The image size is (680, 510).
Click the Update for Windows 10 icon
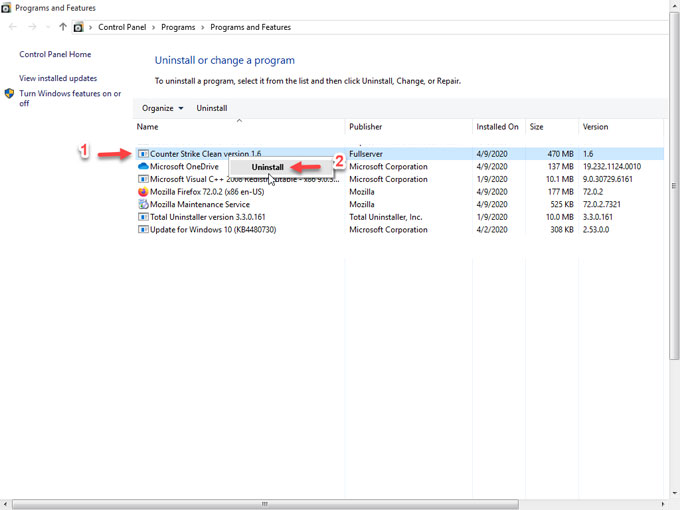[x=143, y=229]
